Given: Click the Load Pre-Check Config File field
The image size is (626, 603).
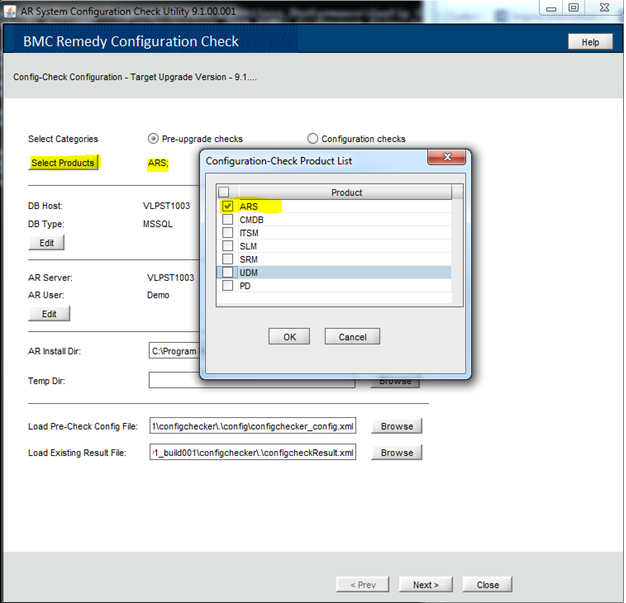Looking at the screenshot, I should coord(253,426).
